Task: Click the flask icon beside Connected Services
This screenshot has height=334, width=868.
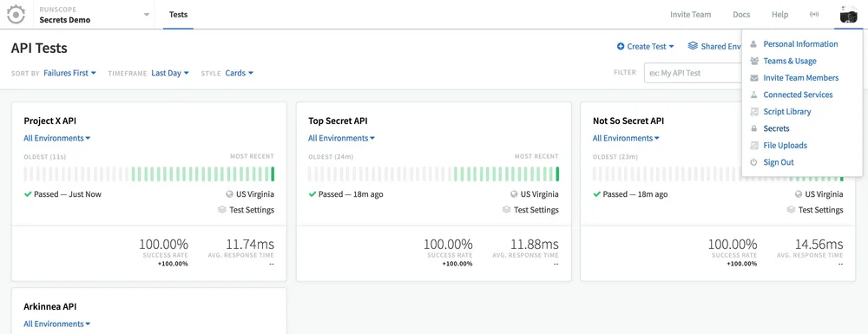Action: pos(753,95)
